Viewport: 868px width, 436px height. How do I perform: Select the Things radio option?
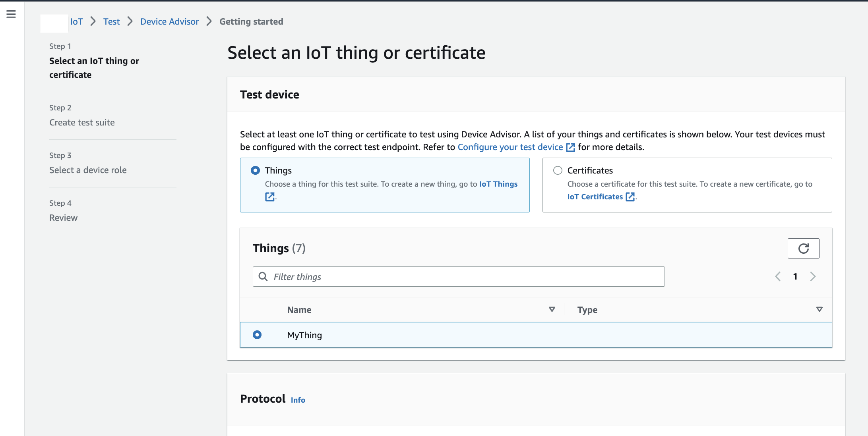click(256, 170)
